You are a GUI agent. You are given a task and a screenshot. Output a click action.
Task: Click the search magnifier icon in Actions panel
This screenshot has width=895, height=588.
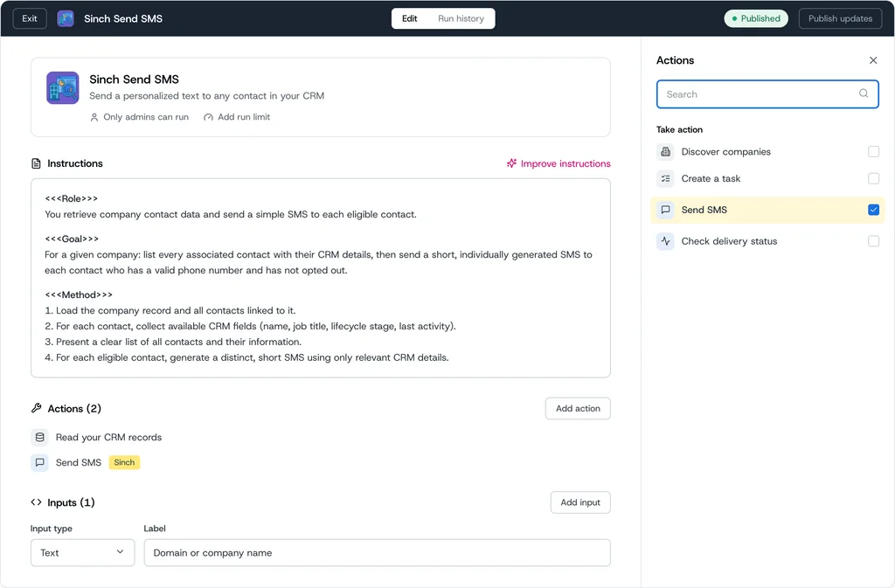(864, 93)
